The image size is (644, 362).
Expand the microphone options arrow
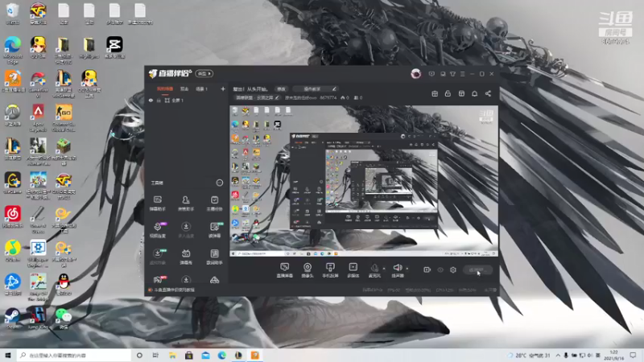pos(384,269)
